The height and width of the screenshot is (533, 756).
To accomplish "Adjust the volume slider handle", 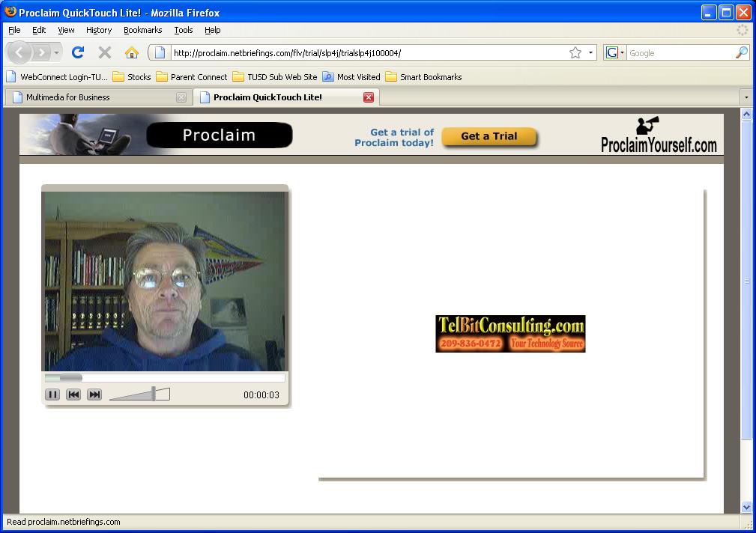I will click(154, 392).
